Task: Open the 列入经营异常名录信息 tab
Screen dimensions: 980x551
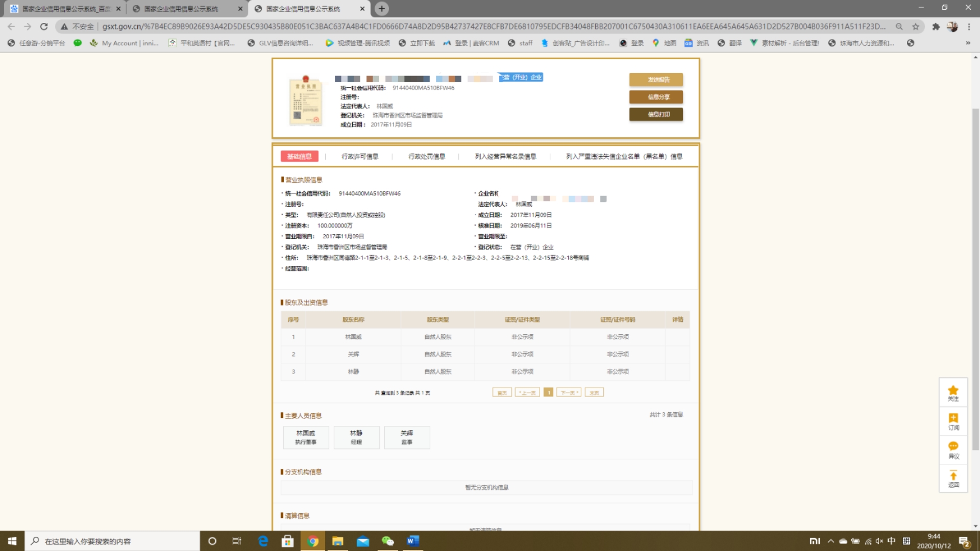Action: click(505, 156)
